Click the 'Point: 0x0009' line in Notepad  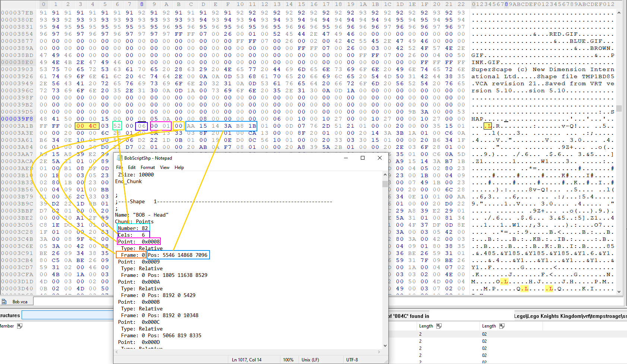(139, 262)
